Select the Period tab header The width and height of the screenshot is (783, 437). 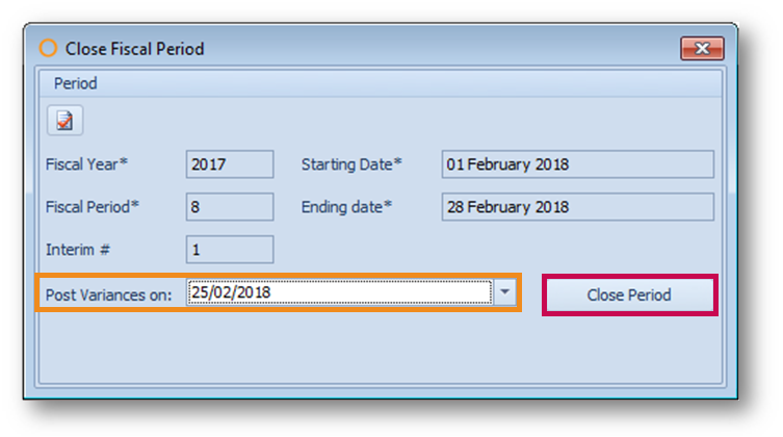(75, 83)
